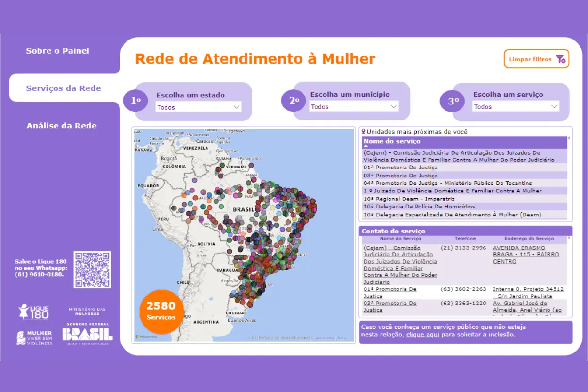Click the Ministério das Mulheres logo
Image resolution: width=588 pixels, height=392 pixels.
click(x=87, y=311)
